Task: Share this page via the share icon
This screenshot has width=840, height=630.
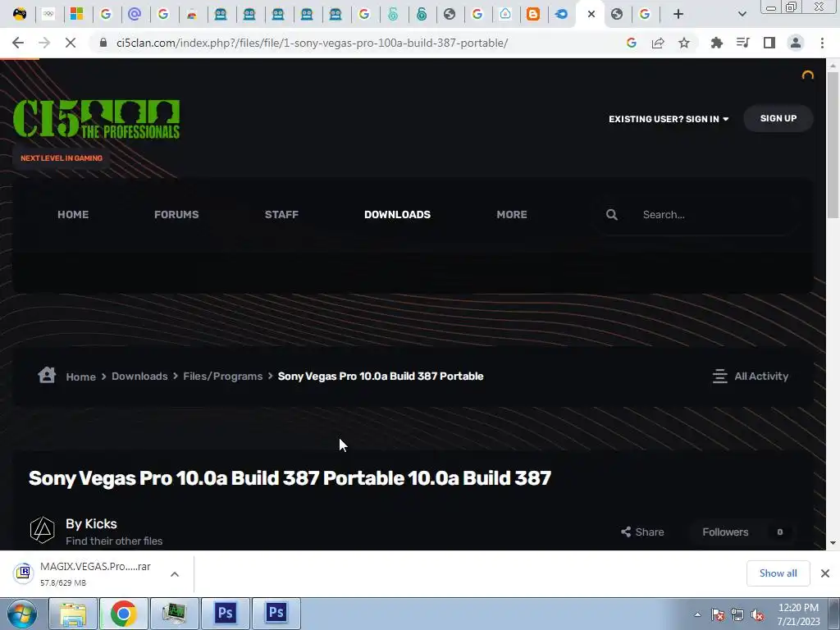Action: [658, 43]
